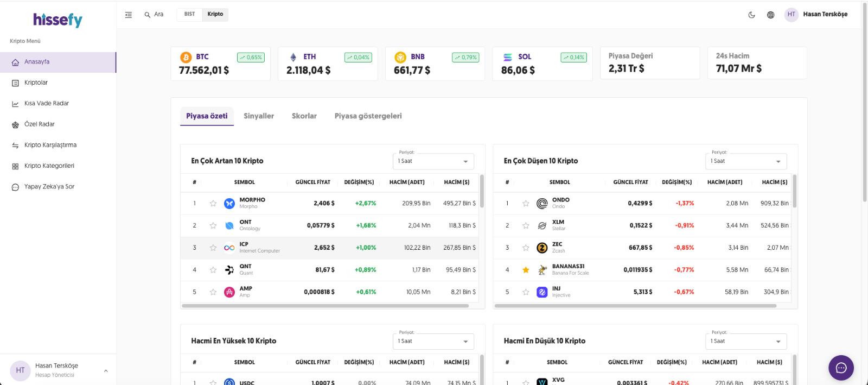Screen dimensions: 868x385
Task: Click the Piyasa Değeri card
Action: (650, 63)
